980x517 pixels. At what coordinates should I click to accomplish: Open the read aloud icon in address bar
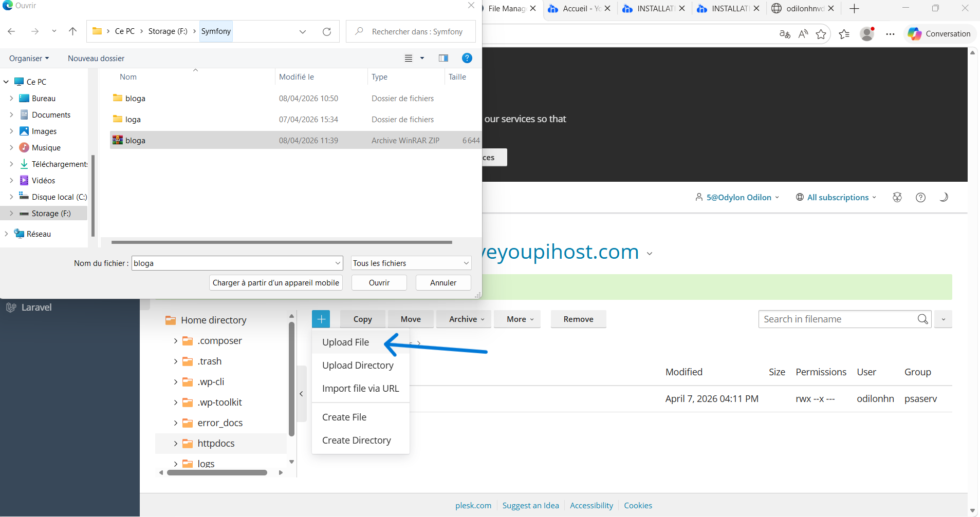pyautogui.click(x=803, y=34)
